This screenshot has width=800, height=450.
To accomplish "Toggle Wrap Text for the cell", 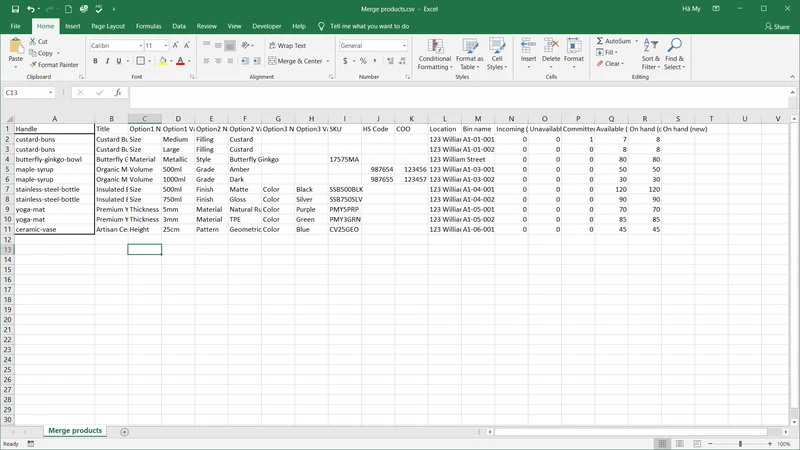I will click(286, 45).
